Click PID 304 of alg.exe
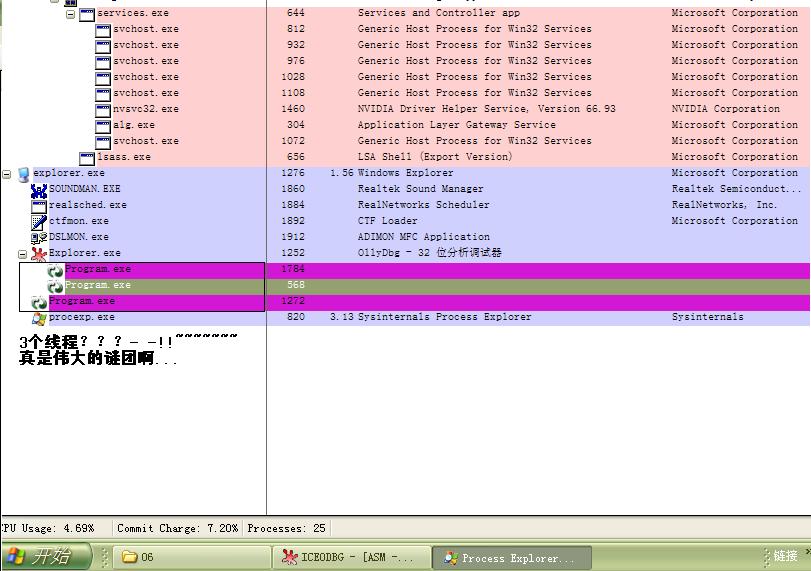Image resolution: width=811 pixels, height=571 pixels. click(x=295, y=125)
